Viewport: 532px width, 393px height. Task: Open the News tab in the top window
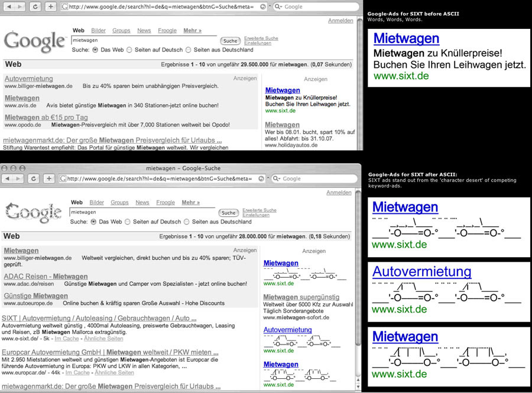pos(144,31)
